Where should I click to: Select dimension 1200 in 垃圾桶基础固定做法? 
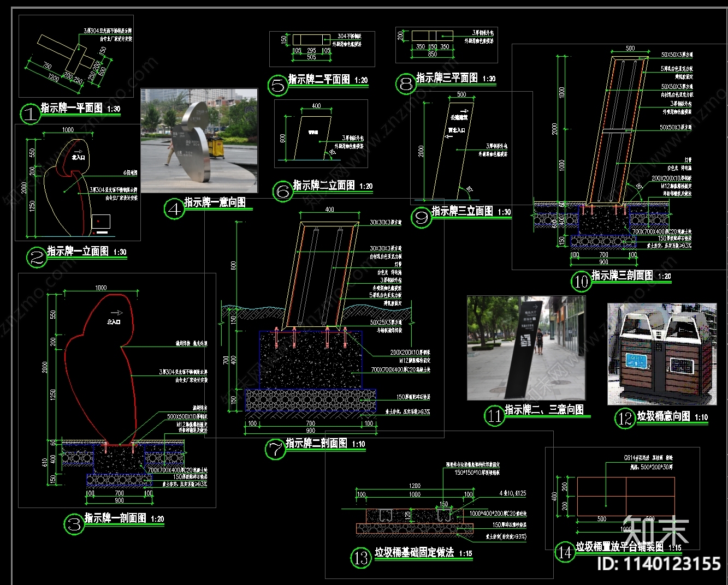click(415, 486)
